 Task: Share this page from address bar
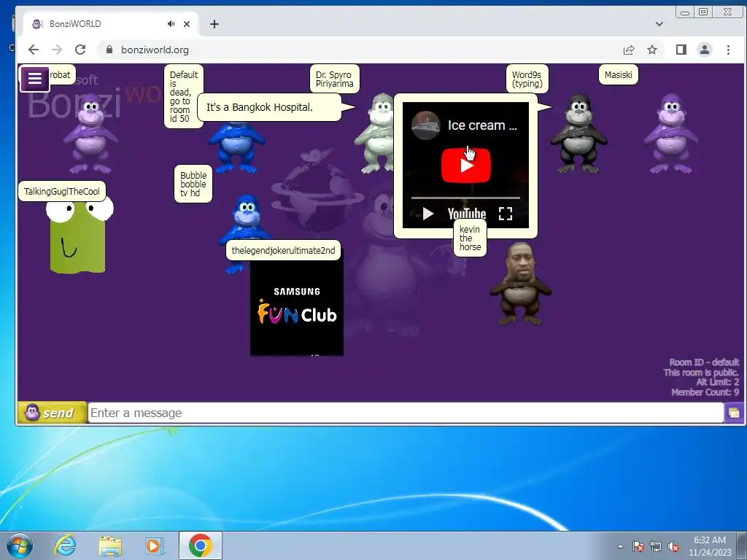click(629, 50)
